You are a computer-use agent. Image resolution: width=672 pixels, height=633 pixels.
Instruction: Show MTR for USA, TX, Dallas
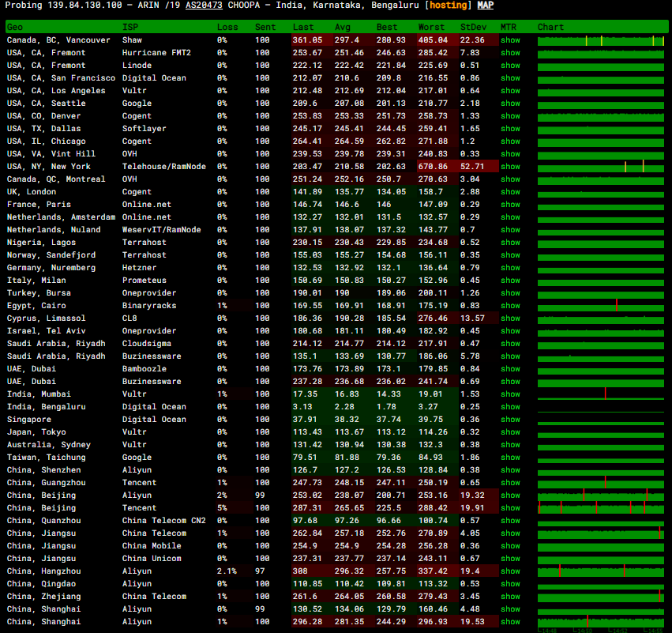tap(510, 129)
